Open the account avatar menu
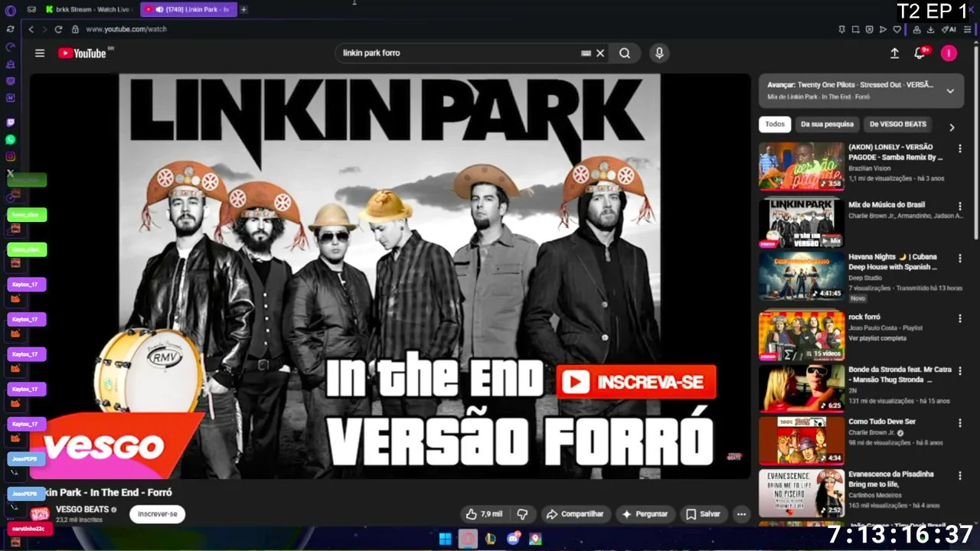 [949, 53]
